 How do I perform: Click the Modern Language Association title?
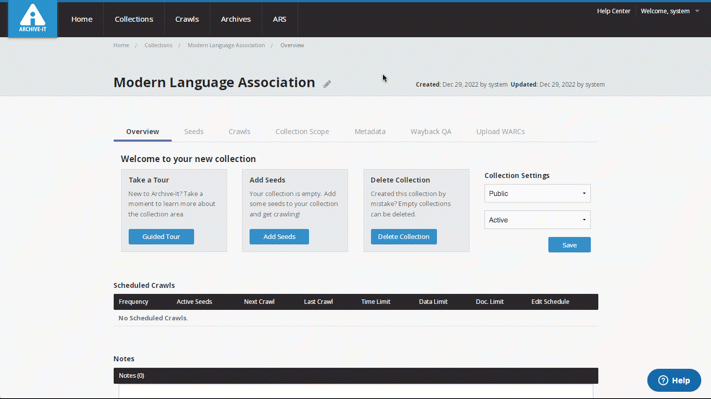(214, 83)
